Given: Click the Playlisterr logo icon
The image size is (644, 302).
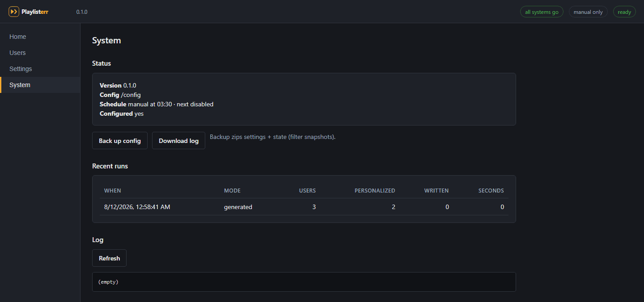Looking at the screenshot, I should point(13,12).
